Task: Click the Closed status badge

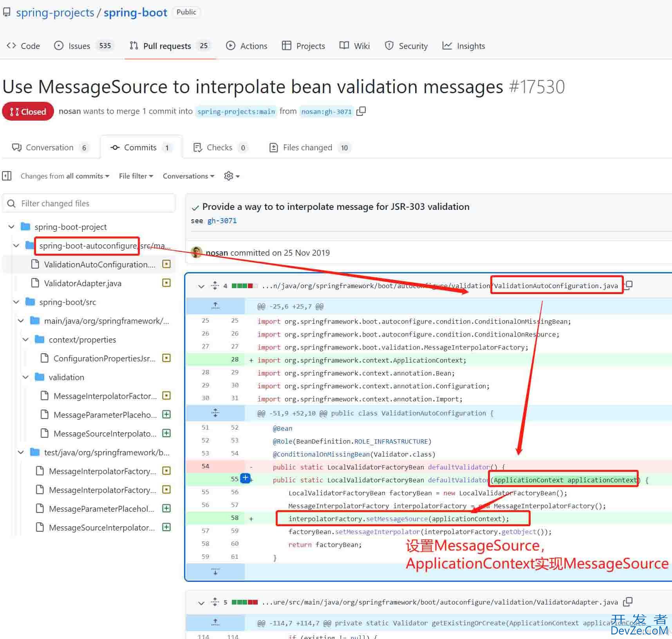Action: [28, 112]
